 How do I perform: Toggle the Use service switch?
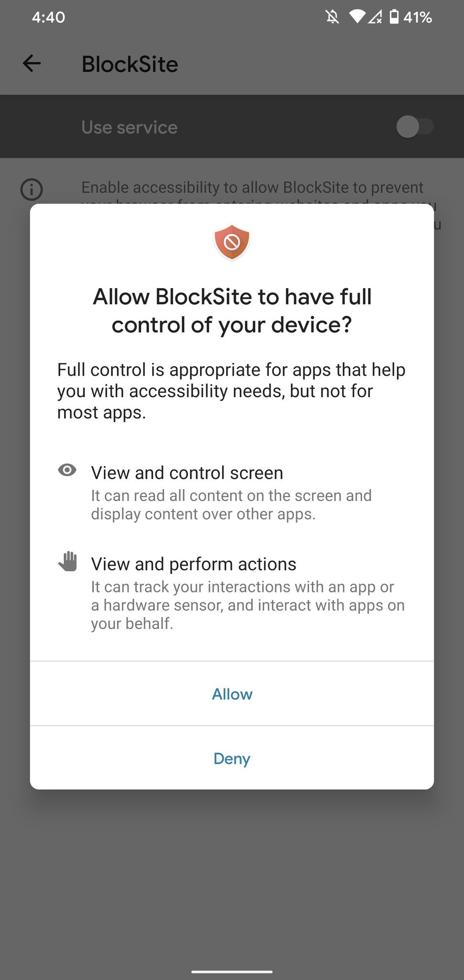415,127
